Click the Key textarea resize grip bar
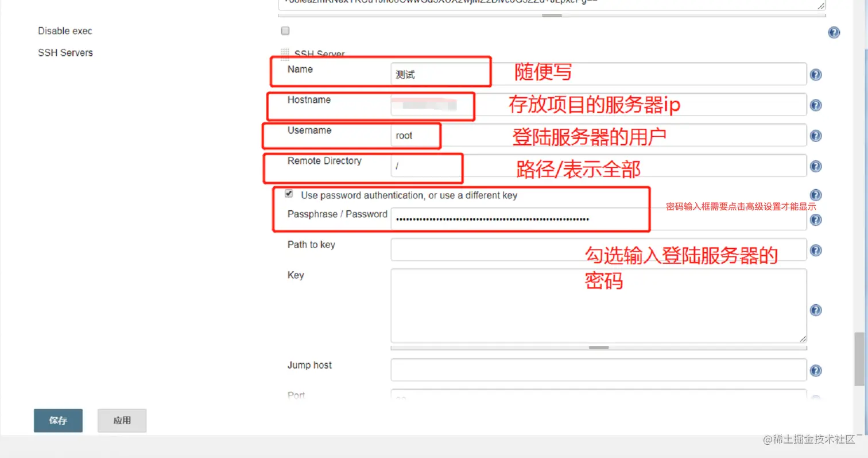Image resolution: width=868 pixels, height=458 pixels. tap(598, 348)
